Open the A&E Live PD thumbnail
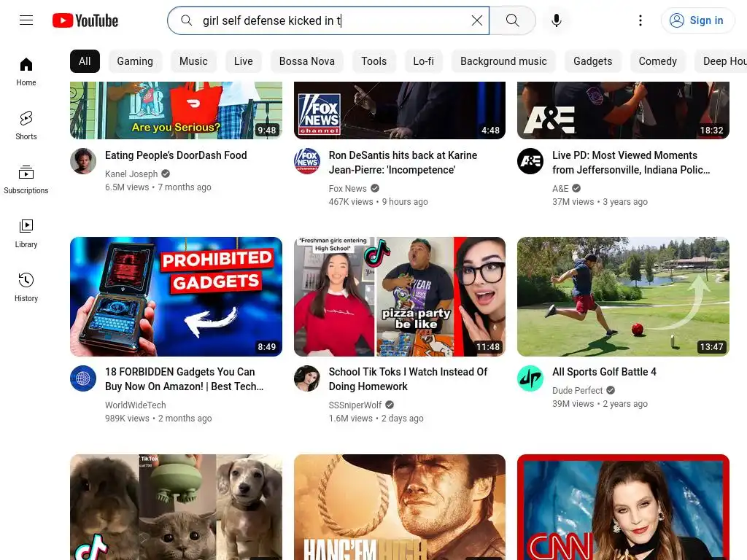The image size is (747, 560). (x=623, y=111)
